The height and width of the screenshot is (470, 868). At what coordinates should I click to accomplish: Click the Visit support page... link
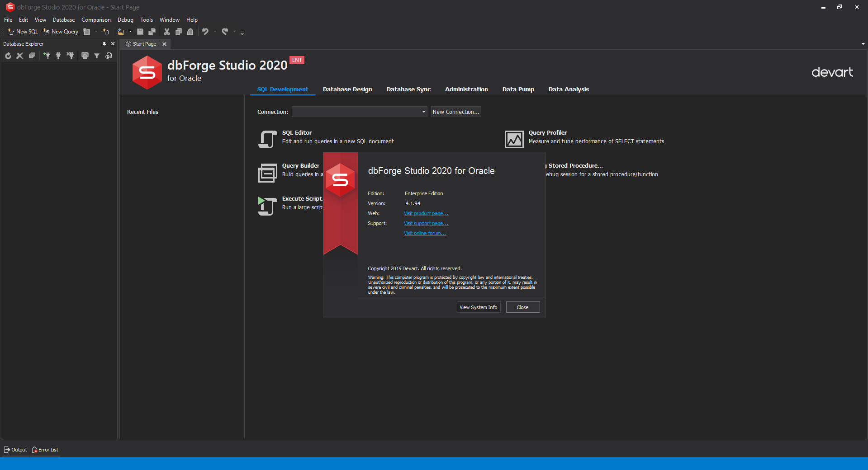(426, 223)
